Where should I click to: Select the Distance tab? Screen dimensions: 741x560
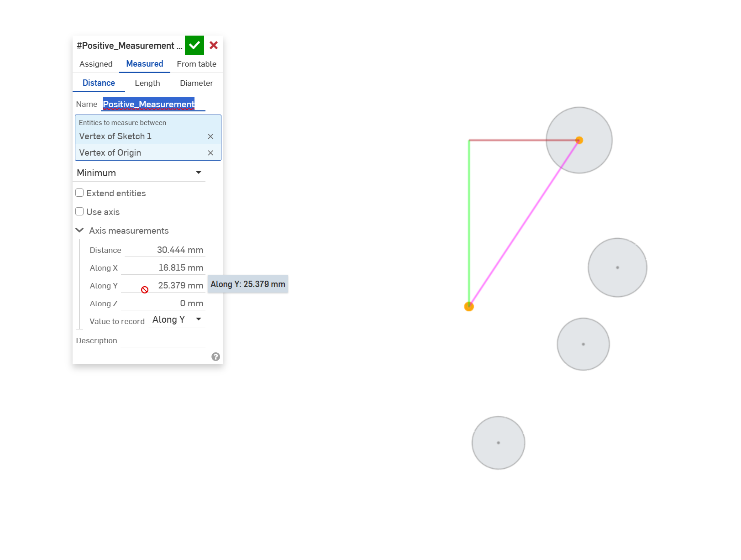(x=99, y=83)
